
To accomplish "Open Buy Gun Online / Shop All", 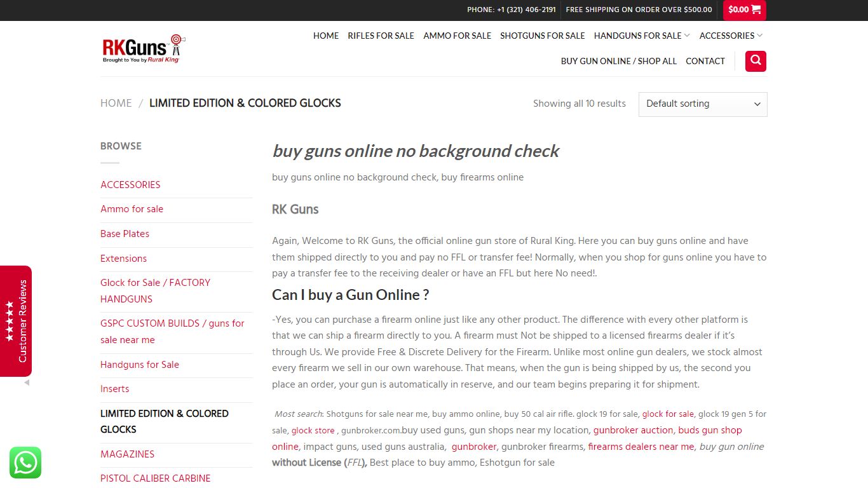I will [619, 61].
